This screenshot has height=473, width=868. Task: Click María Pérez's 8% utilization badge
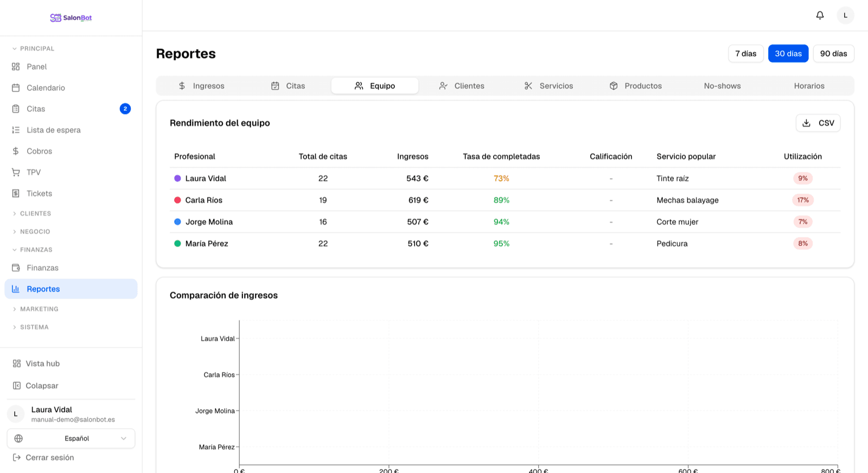coord(803,244)
